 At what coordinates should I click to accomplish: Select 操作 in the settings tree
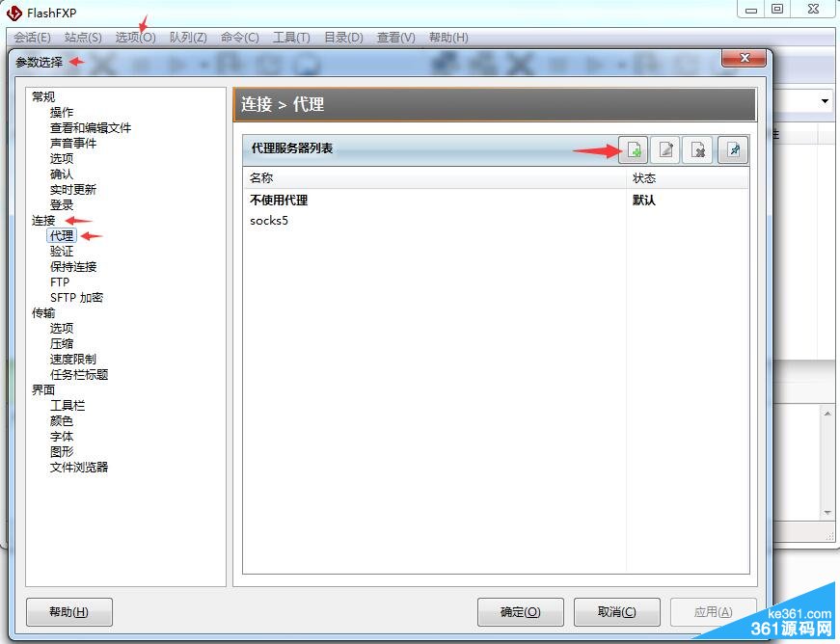pyautogui.click(x=62, y=113)
